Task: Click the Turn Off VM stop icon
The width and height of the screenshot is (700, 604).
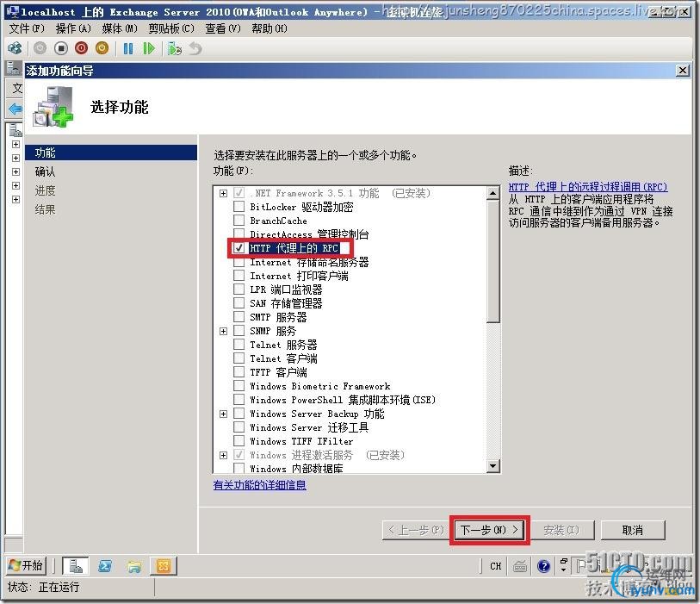Action: (x=61, y=48)
